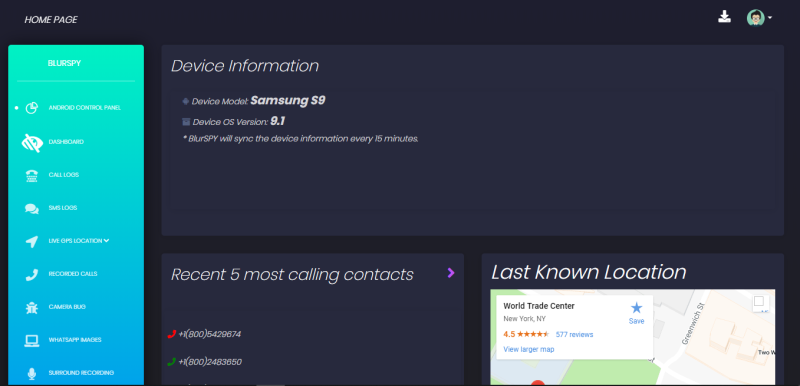800x386 pixels.
Task: Open the Dashboard crossed-eye icon
Action: [x=32, y=142]
